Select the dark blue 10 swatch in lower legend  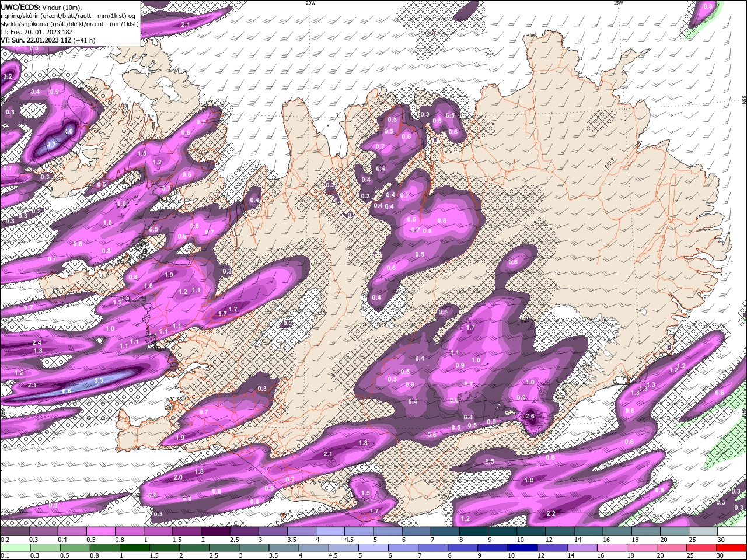pos(522,548)
